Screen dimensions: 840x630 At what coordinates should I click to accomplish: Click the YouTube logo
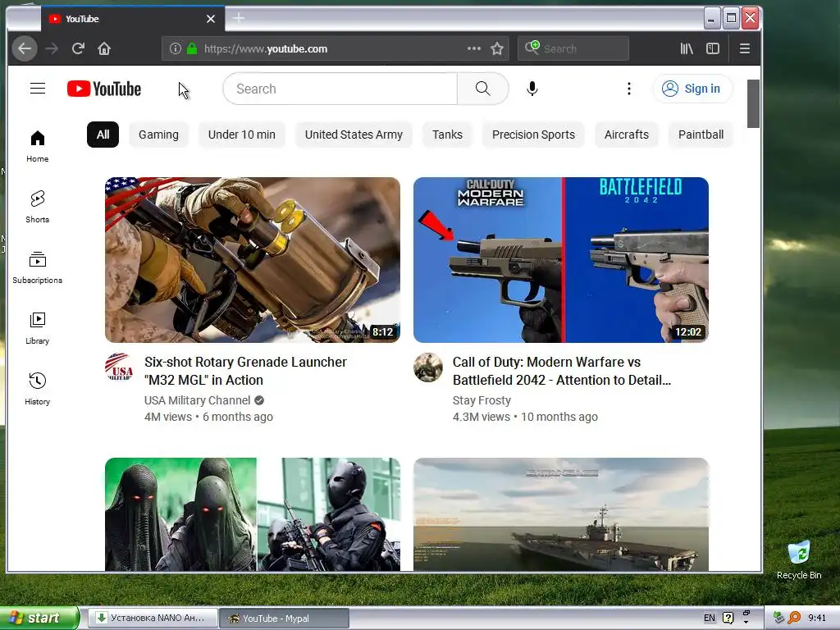click(104, 89)
